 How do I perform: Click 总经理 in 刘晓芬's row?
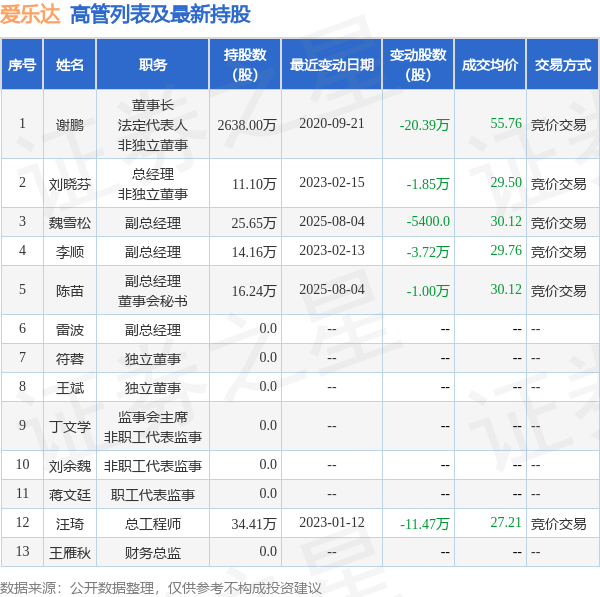tap(153, 175)
